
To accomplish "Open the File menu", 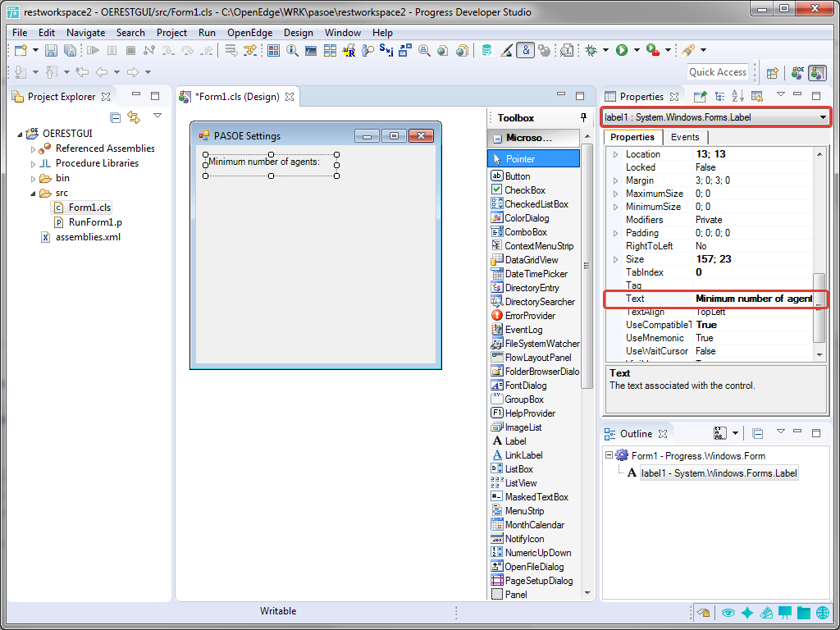I will [x=20, y=33].
